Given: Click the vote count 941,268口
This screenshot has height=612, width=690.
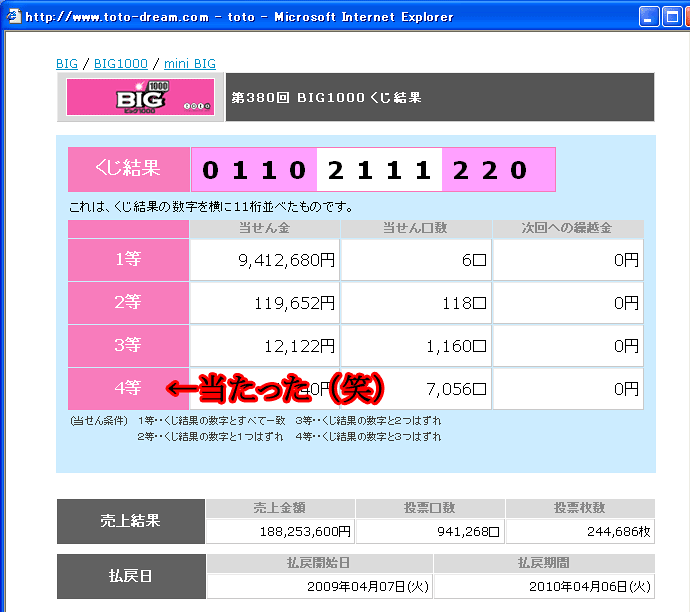Looking at the screenshot, I should click(468, 531).
